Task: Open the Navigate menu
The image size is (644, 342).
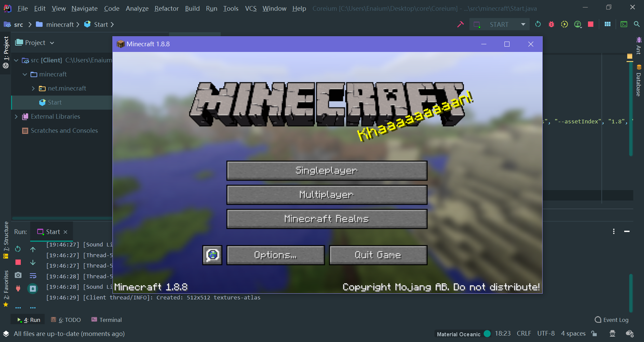Action: pos(84,8)
